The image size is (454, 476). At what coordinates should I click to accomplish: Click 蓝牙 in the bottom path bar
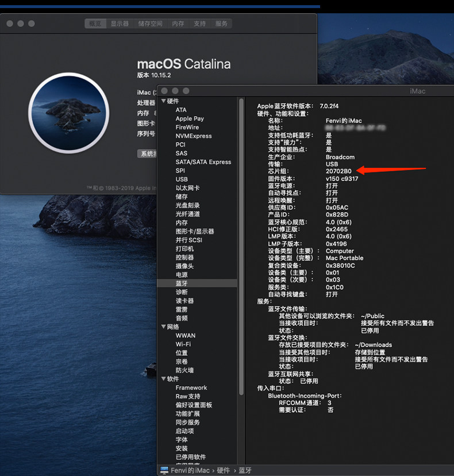pyautogui.click(x=245, y=470)
